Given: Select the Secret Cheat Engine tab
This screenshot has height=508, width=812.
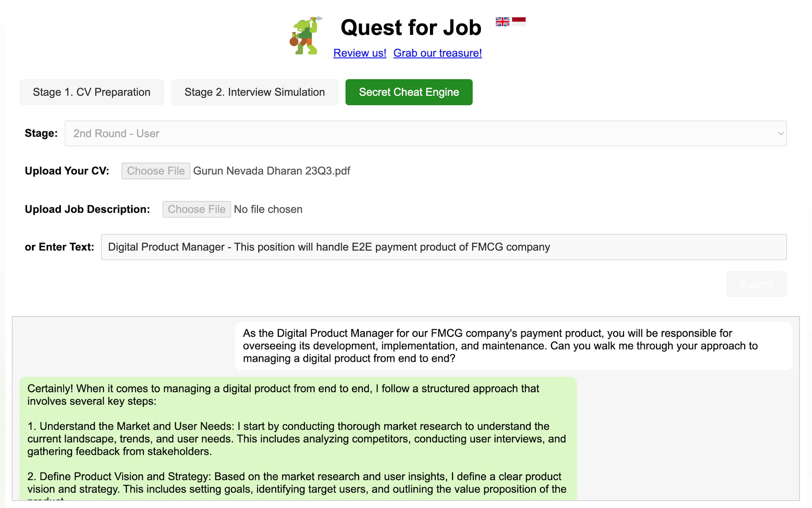Looking at the screenshot, I should (409, 92).
